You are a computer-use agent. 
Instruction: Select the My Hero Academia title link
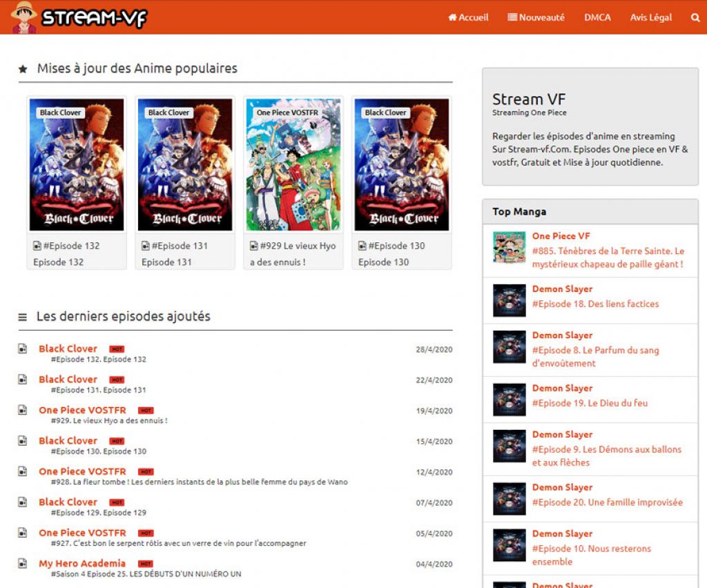[82, 563]
